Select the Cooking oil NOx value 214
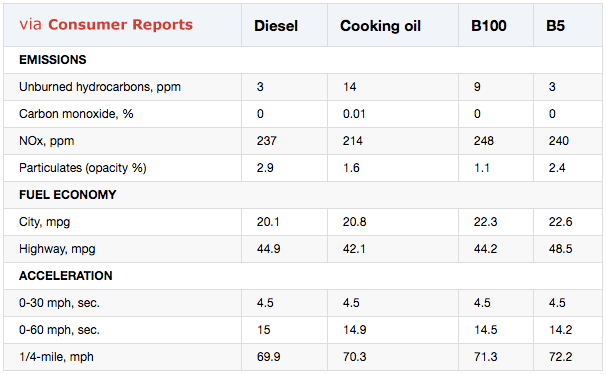The width and height of the screenshot is (606, 374). [352, 141]
